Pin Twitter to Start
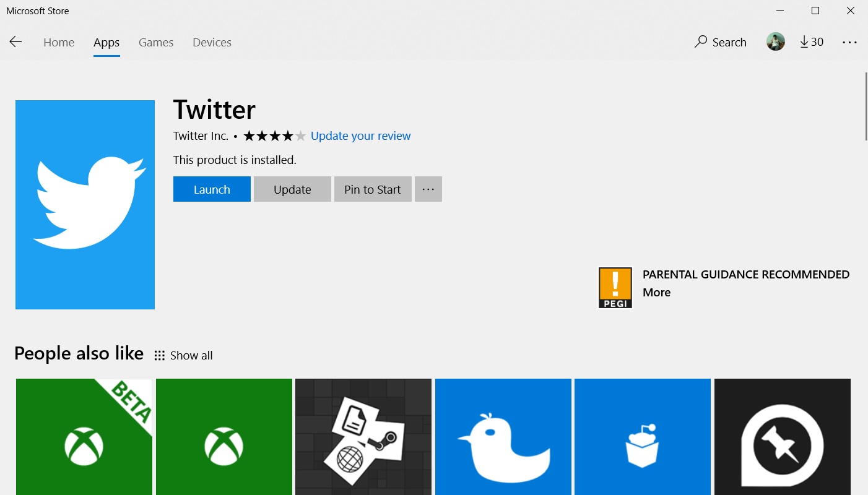 [x=373, y=189]
